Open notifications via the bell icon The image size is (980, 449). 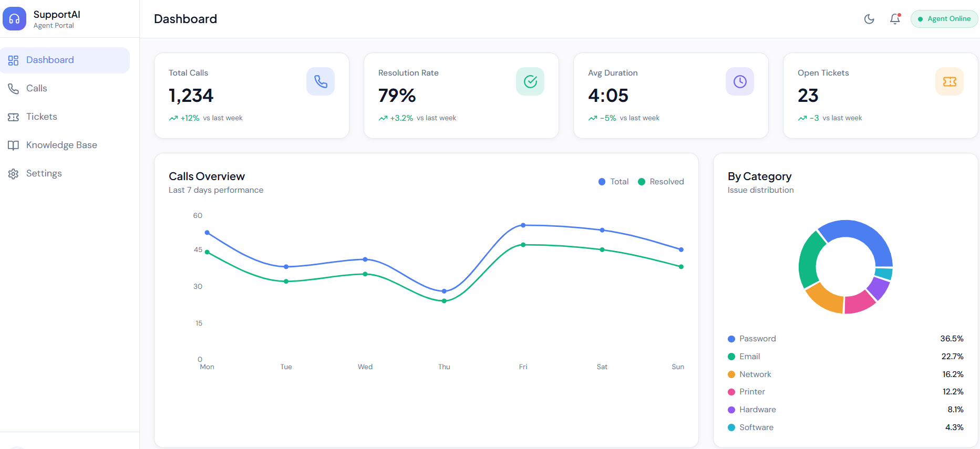point(894,19)
